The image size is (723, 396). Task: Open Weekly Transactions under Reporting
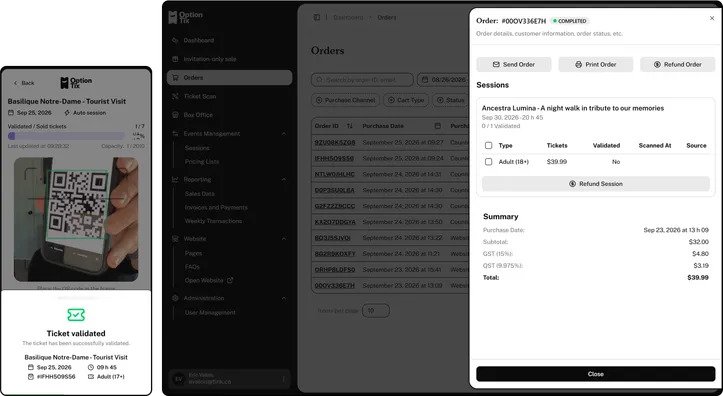213,221
